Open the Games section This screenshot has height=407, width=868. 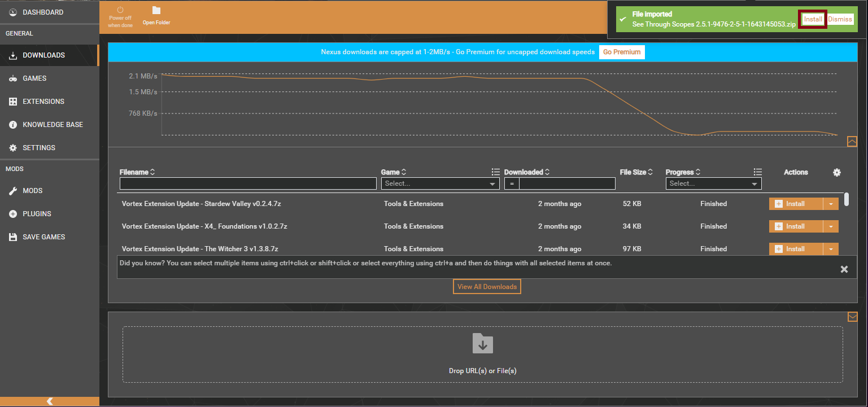click(x=49, y=78)
